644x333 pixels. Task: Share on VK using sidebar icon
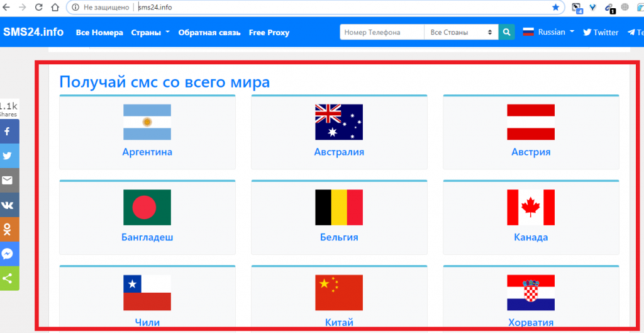point(8,205)
